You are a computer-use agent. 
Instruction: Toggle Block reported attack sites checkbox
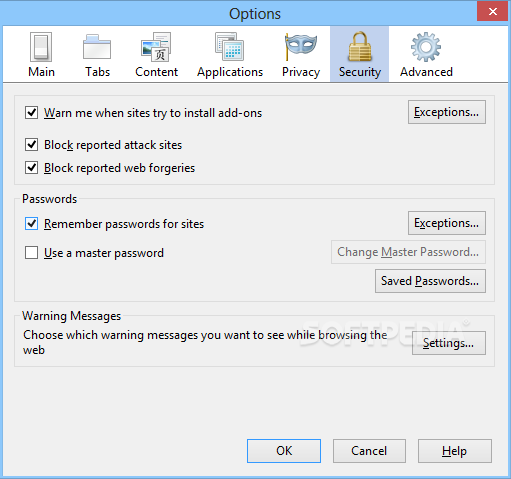click(x=31, y=145)
